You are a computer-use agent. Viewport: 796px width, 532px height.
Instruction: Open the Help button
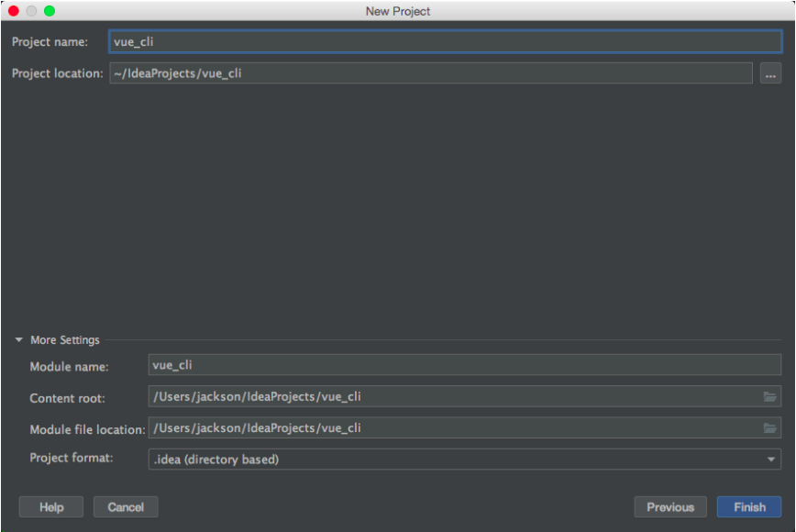[51, 507]
